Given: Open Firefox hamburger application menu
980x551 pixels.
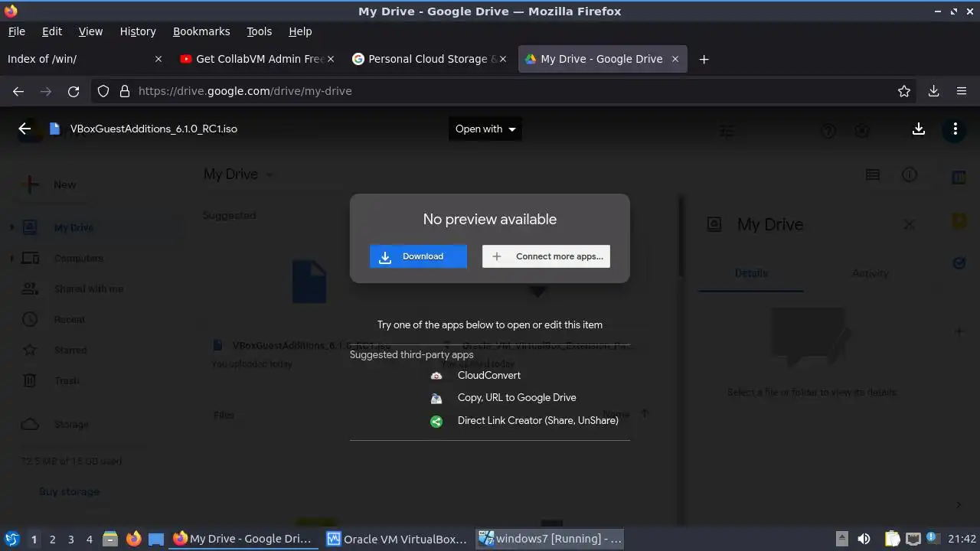Looking at the screenshot, I should [x=962, y=91].
